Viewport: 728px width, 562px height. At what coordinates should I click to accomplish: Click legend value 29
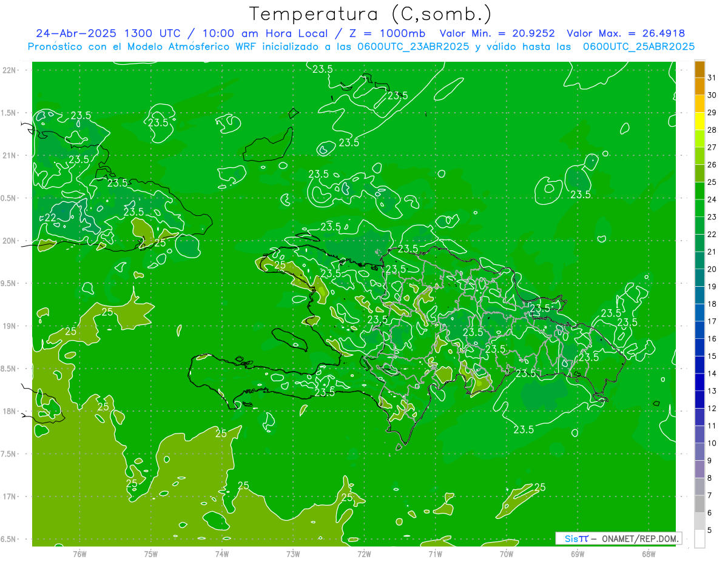pyautogui.click(x=712, y=113)
